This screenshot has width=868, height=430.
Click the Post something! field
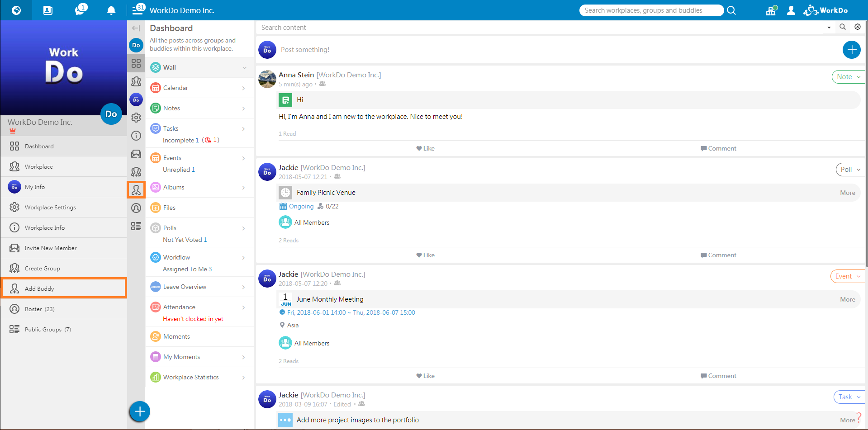tap(559, 50)
